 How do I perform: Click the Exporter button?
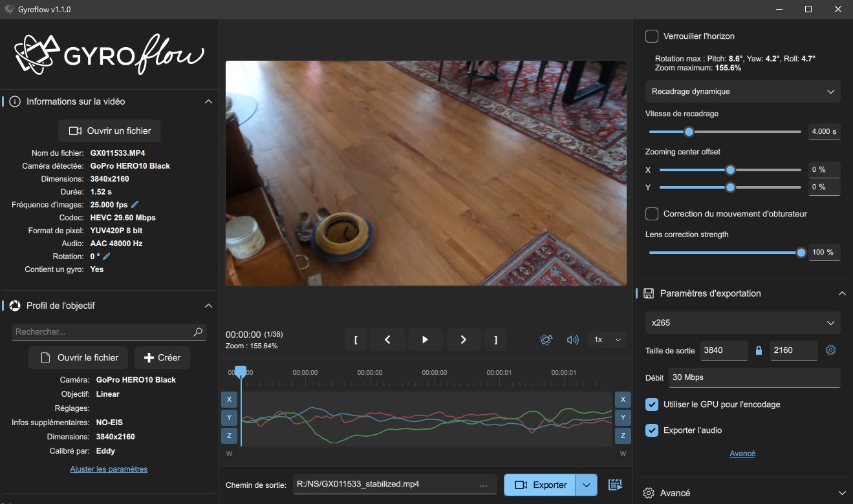tap(540, 485)
